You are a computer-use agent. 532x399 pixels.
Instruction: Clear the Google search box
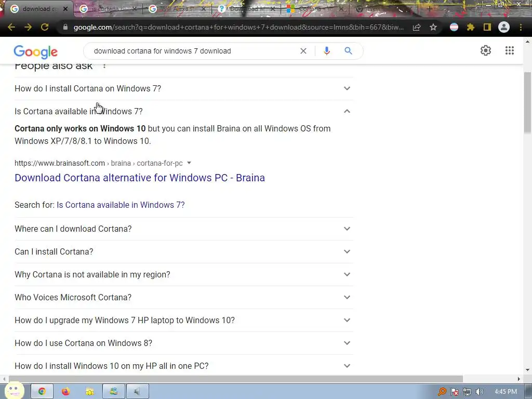[x=303, y=51]
